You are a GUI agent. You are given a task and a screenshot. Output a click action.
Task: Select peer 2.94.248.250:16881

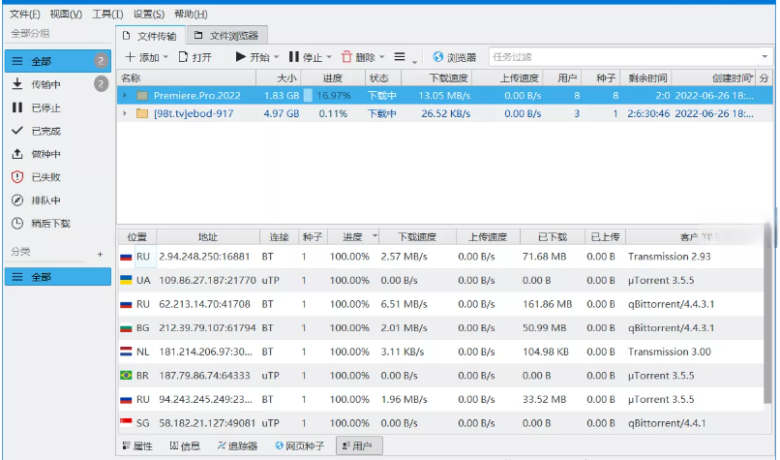440,257
